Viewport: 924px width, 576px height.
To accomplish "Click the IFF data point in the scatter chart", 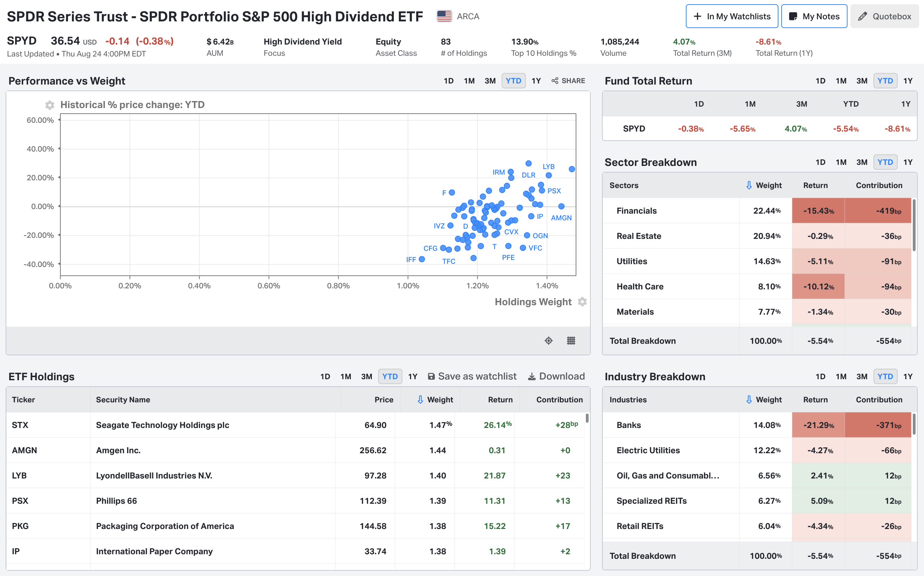I will pyautogui.click(x=422, y=259).
